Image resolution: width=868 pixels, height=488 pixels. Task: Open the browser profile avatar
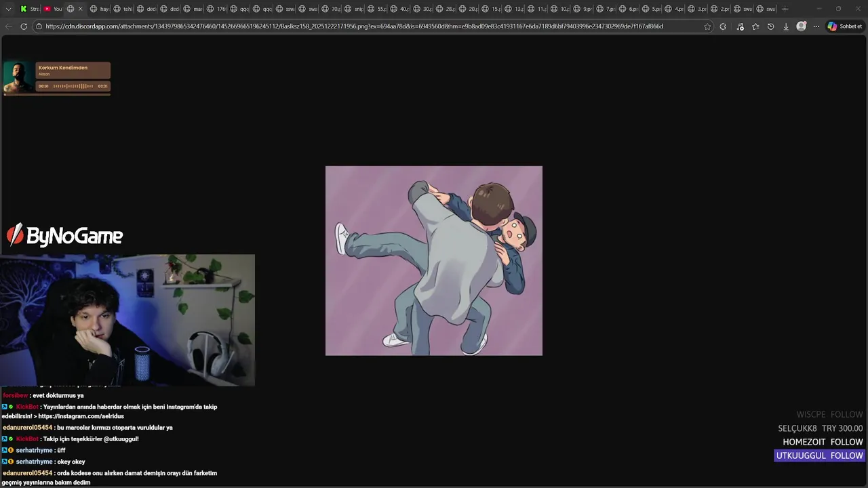802,26
